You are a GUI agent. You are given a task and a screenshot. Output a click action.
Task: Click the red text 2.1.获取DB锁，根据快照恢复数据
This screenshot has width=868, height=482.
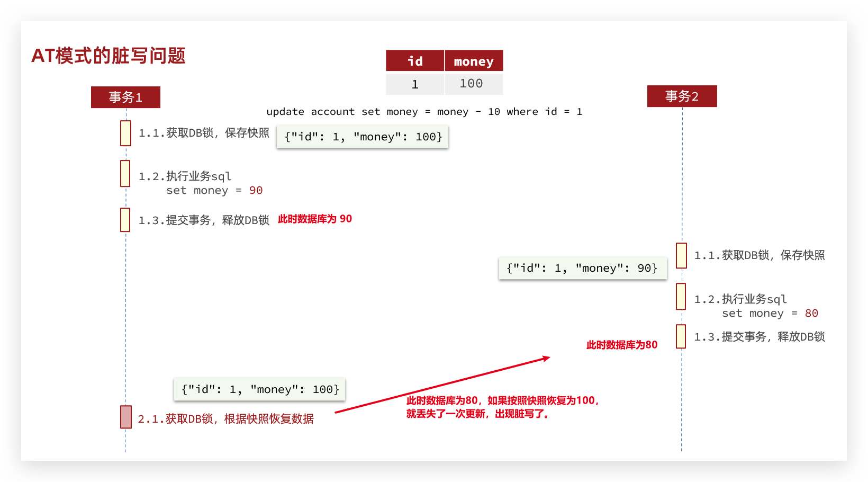click(x=226, y=419)
